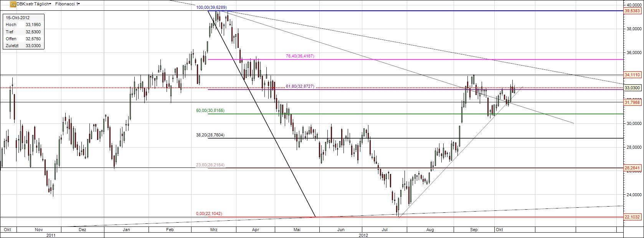Click the 26,2841 price axis marker
This screenshot has height=238, width=644.
[632, 168]
